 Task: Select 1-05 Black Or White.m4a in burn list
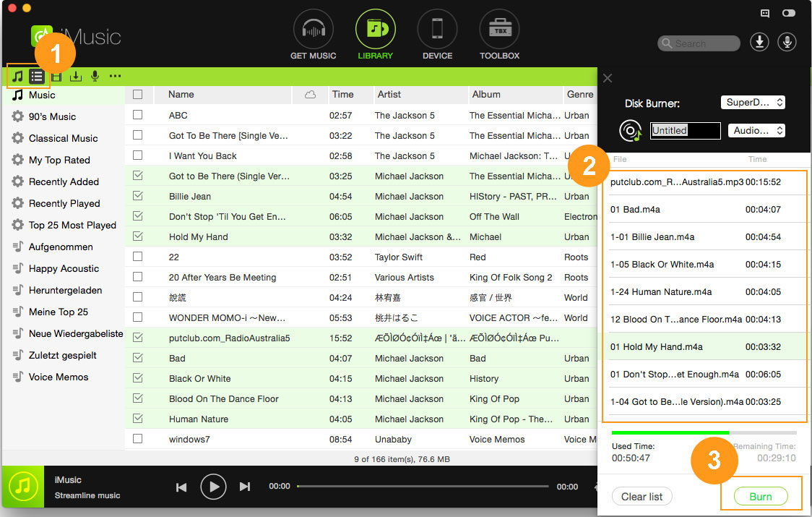(x=704, y=265)
